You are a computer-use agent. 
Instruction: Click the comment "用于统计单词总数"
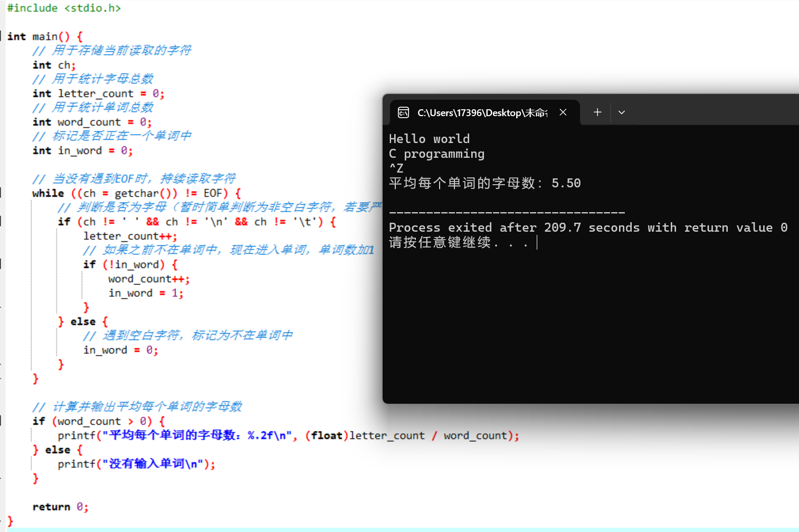coord(93,108)
